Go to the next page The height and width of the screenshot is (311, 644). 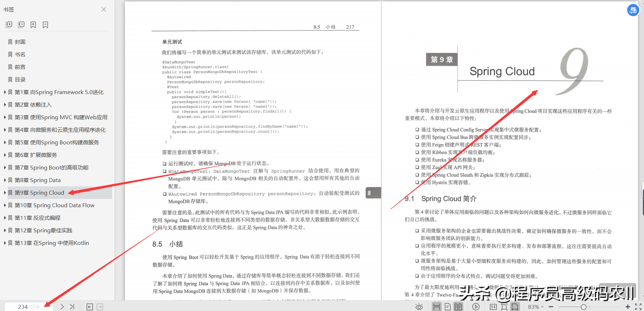tap(62, 307)
